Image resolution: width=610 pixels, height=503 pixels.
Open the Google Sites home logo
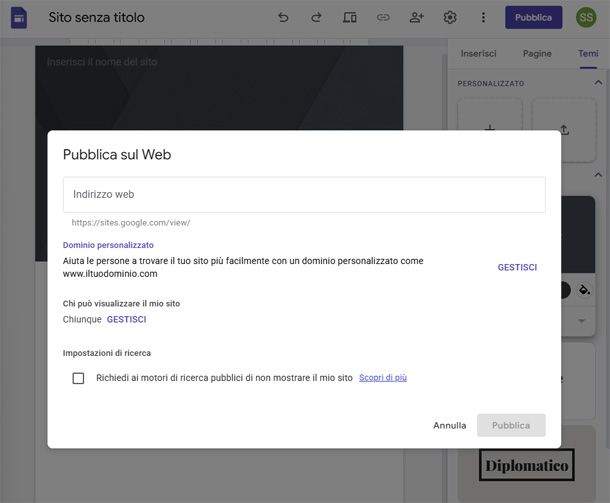19,18
